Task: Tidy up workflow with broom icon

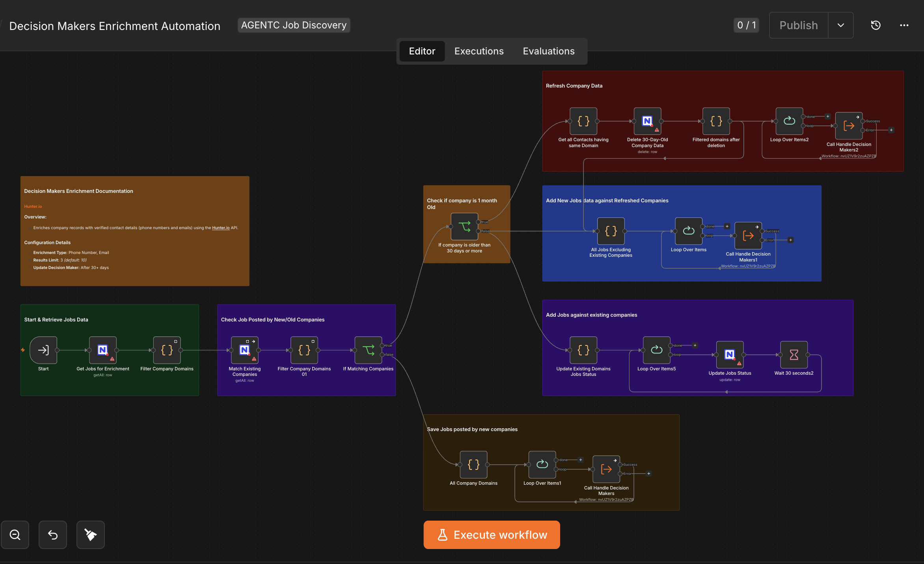Action: [91, 535]
